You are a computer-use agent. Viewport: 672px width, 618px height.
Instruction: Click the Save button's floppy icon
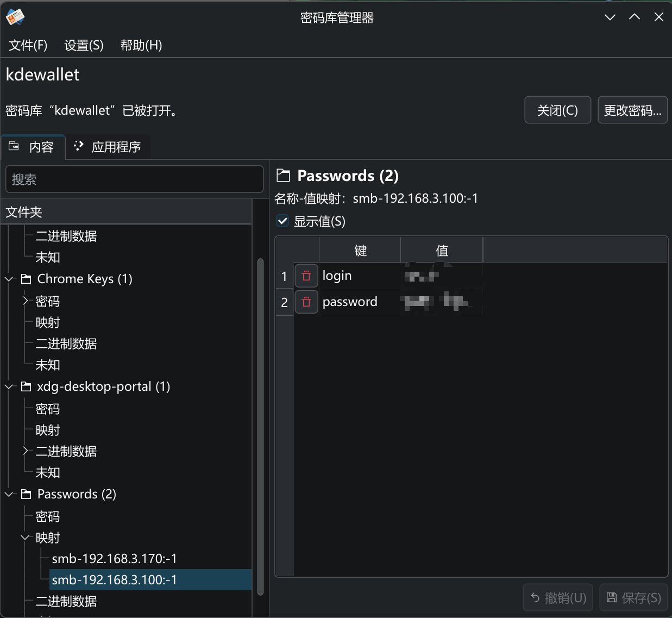tap(612, 598)
